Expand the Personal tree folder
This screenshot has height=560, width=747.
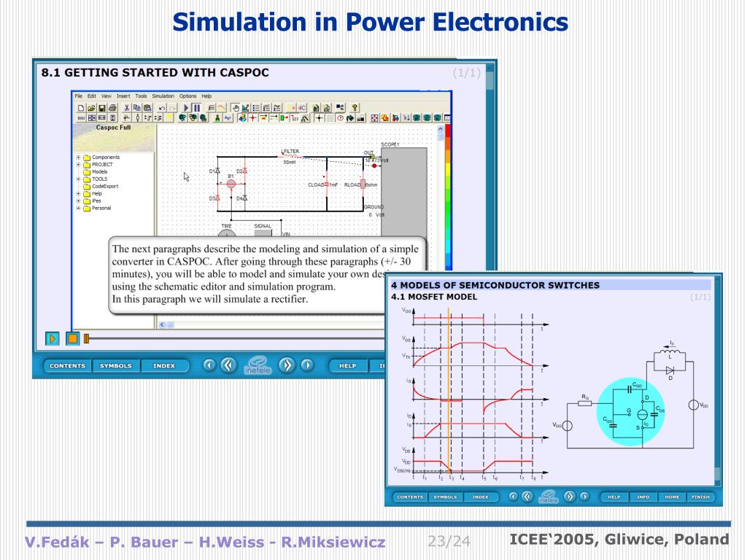click(78, 208)
